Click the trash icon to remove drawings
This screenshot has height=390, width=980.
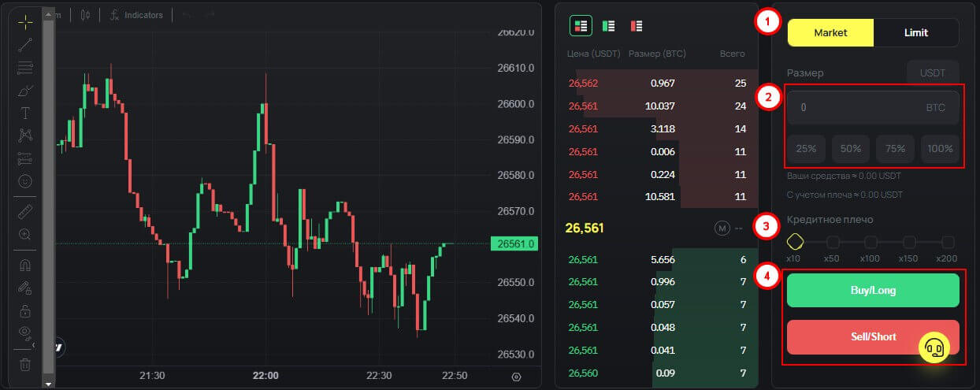pos(25,364)
